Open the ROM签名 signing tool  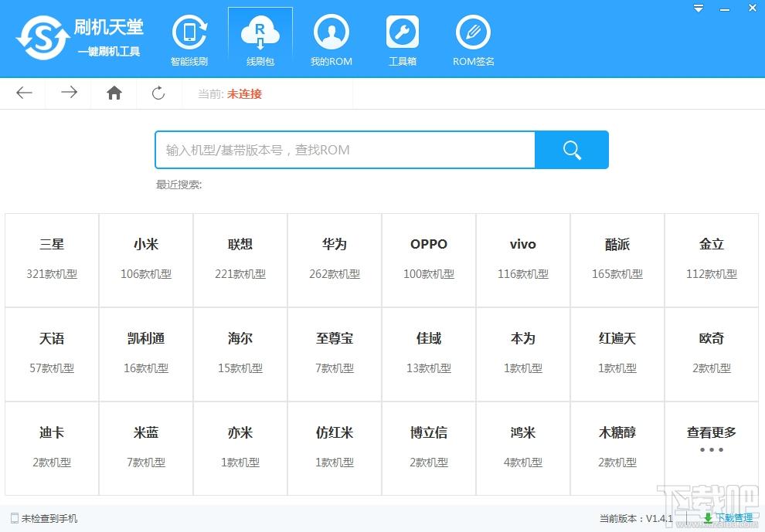(473, 40)
